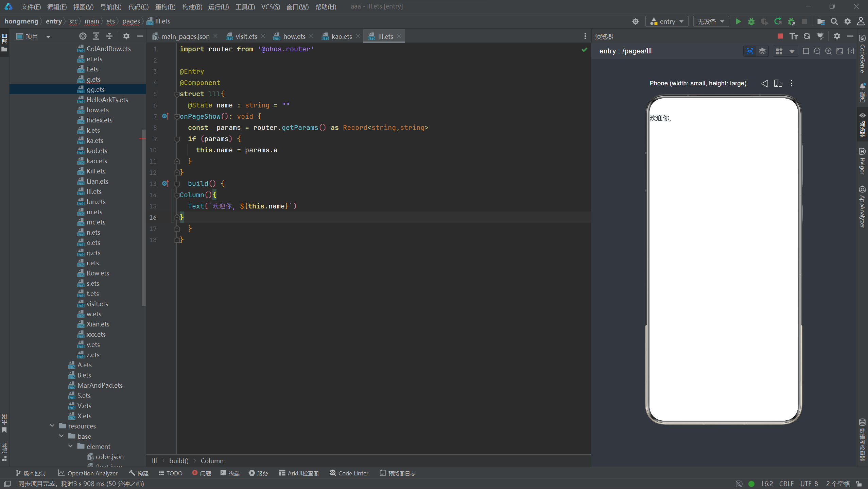Open Search Everywhere magnifier icon

pos(834,21)
